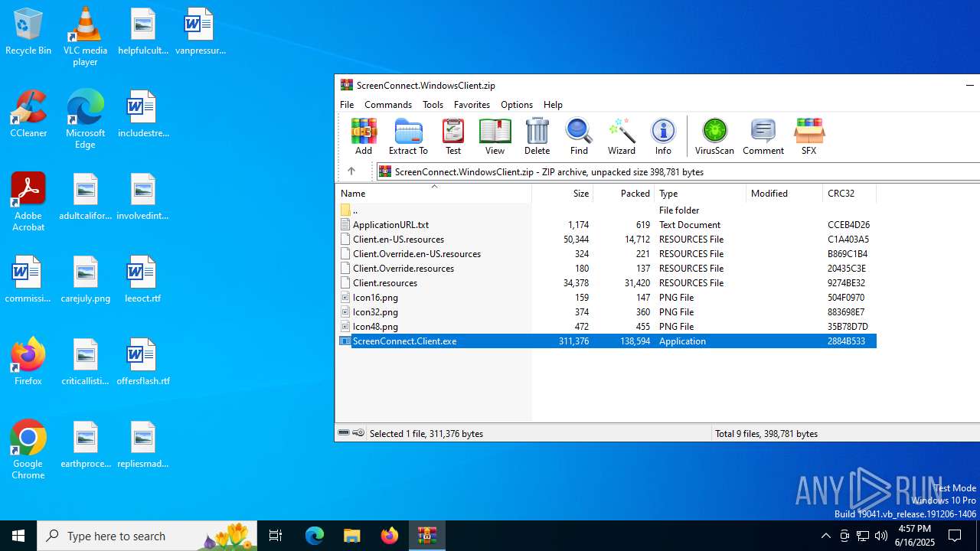This screenshot has width=980, height=551.
Task: Open the Favorites menu
Action: point(472,104)
